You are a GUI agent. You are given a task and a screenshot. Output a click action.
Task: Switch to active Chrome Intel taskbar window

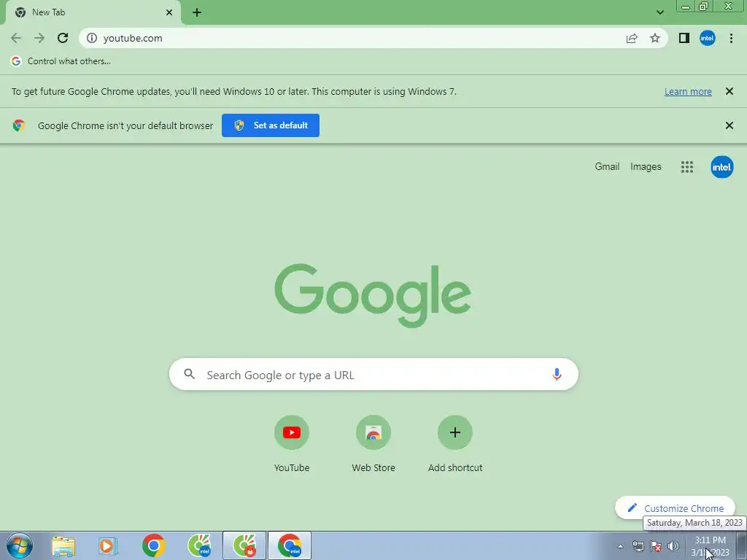tap(290, 545)
